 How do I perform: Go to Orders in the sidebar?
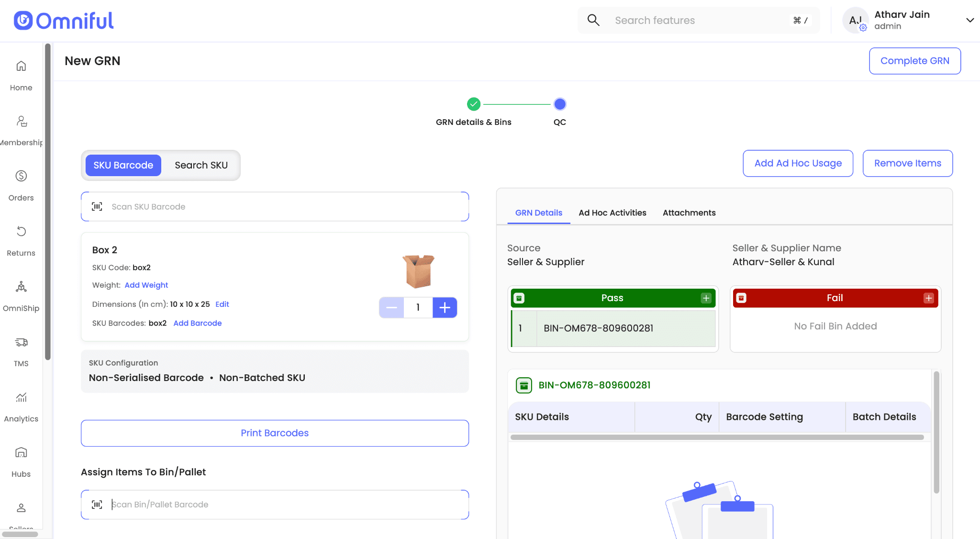click(x=21, y=177)
